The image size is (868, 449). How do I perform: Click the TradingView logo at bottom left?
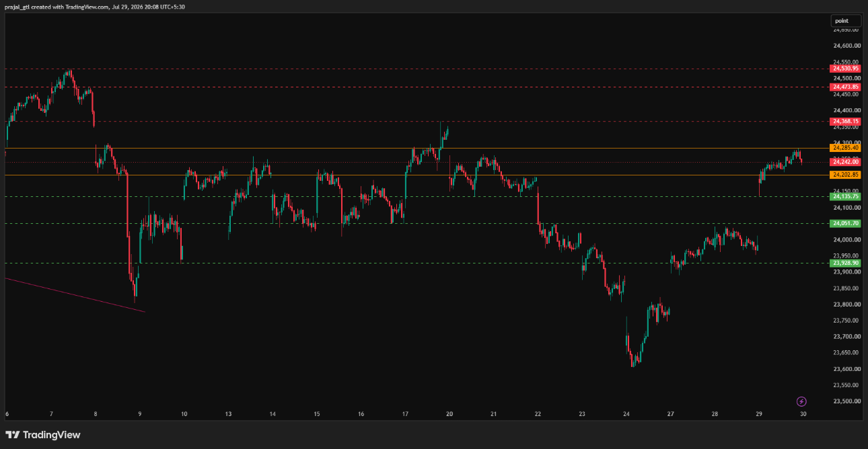click(x=43, y=435)
